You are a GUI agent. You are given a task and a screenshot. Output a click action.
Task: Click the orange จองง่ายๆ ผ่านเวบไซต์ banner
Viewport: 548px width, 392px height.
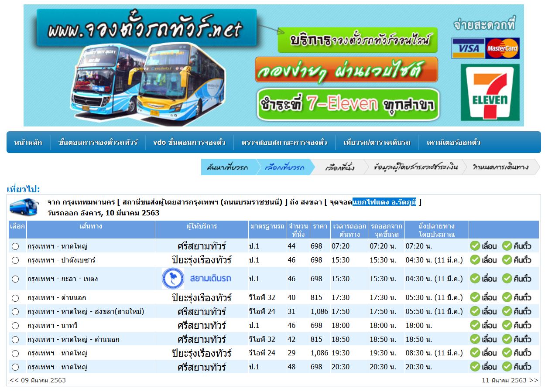click(x=346, y=70)
